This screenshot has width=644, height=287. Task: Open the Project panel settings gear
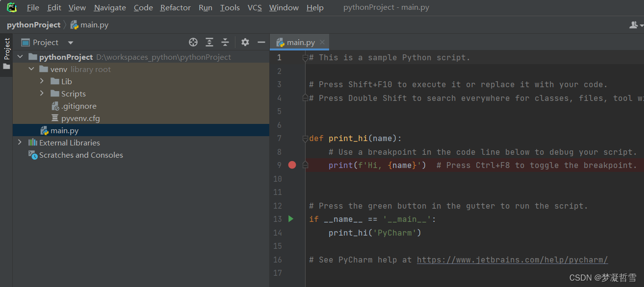tap(245, 42)
